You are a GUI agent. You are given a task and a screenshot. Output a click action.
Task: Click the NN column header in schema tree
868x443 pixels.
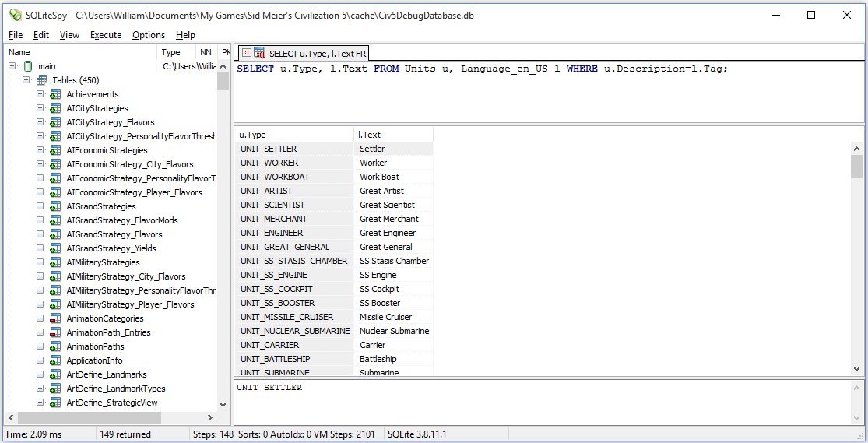coord(206,52)
